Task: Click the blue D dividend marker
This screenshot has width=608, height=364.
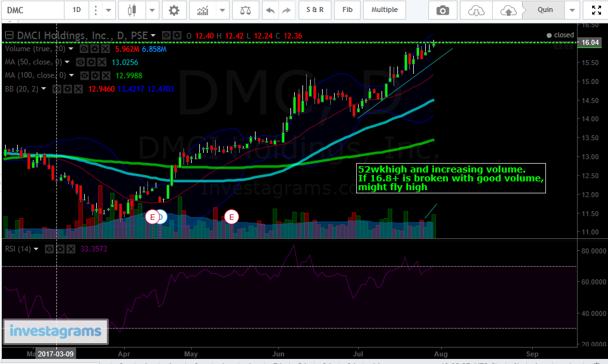Action: click(x=162, y=217)
